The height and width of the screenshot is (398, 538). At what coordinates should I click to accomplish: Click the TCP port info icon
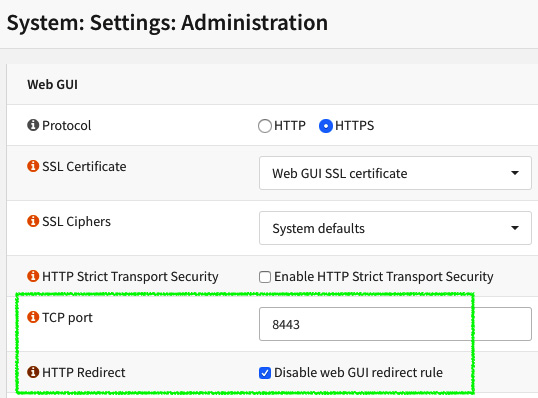(33, 317)
